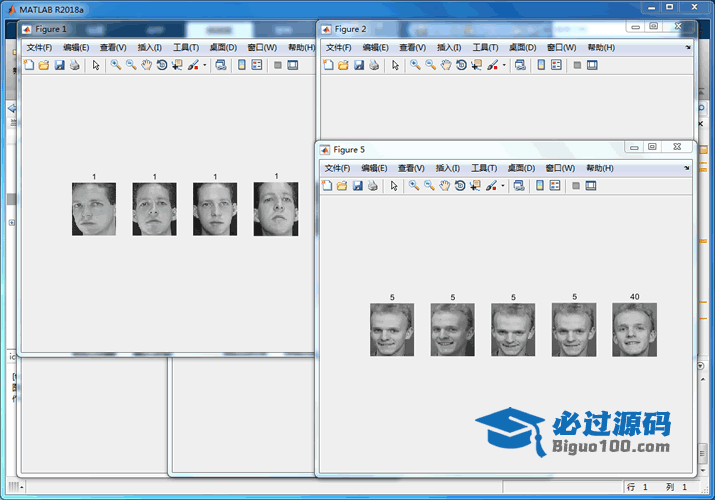The height and width of the screenshot is (500, 715).
Task: Open Brush color dropdown arrow in Figure 5
Action: (x=503, y=186)
